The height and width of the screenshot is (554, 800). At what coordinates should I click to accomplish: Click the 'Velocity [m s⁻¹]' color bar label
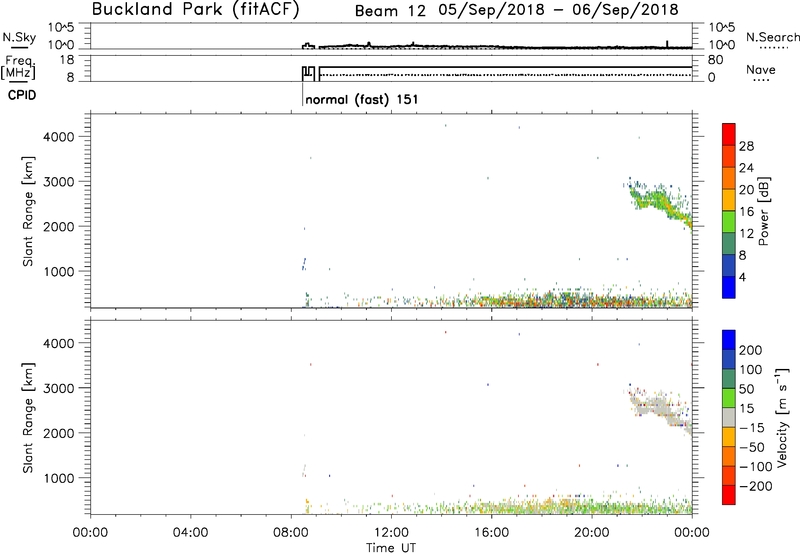click(782, 417)
